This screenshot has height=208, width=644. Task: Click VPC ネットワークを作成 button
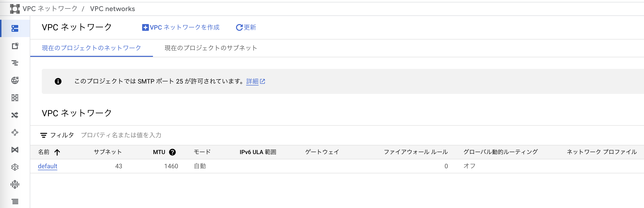coord(181,28)
